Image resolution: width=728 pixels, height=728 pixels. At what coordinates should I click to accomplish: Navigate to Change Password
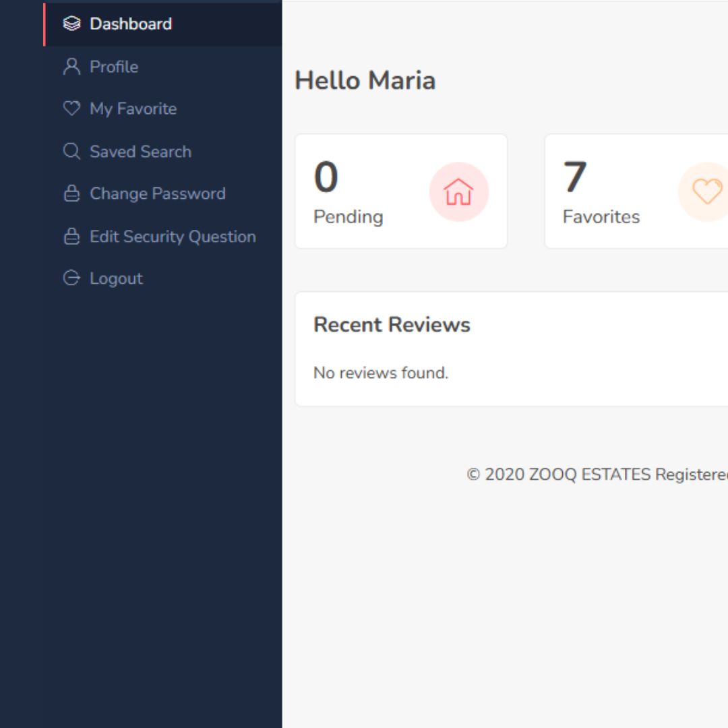(157, 193)
